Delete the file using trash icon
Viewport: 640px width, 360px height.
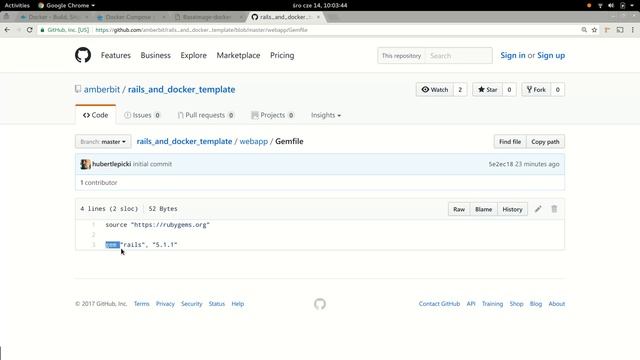click(x=554, y=209)
